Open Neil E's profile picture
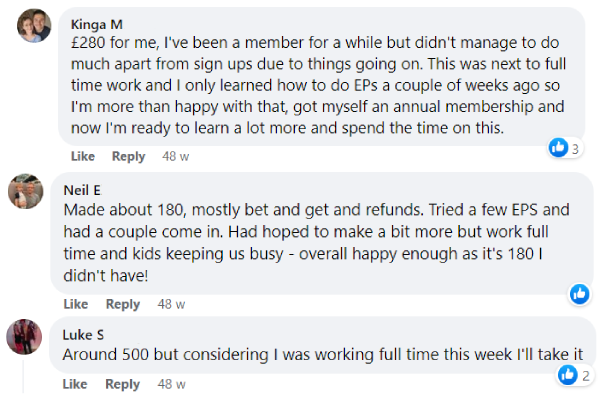The width and height of the screenshot is (600, 394). click(26, 191)
